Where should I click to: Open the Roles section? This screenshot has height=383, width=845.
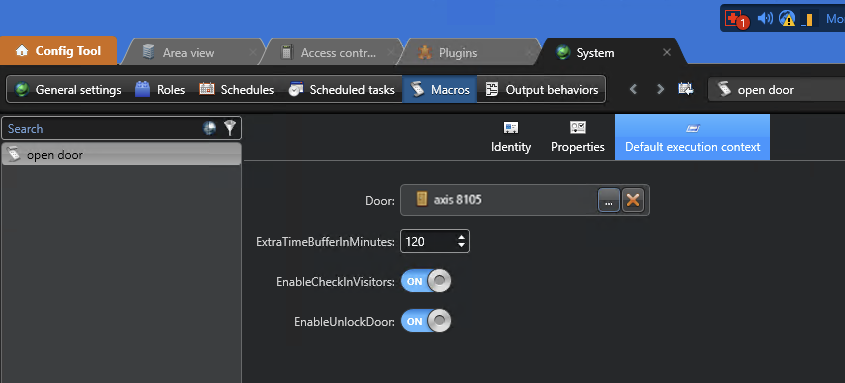pyautogui.click(x=160, y=89)
